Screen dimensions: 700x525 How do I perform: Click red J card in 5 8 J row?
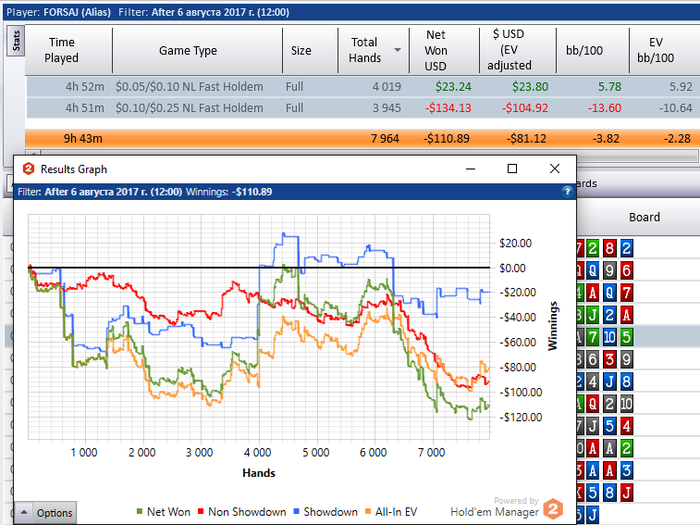coord(626,492)
